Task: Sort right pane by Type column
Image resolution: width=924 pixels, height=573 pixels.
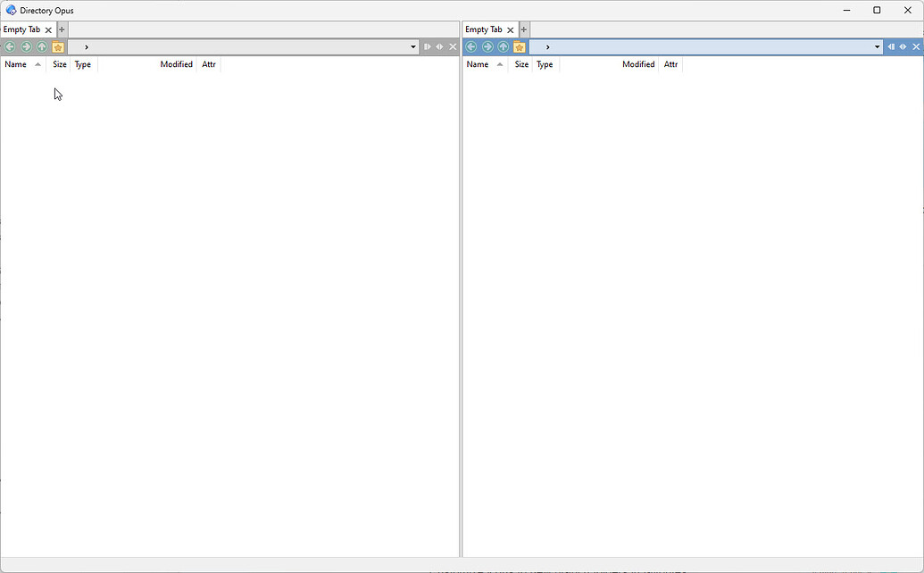Action: click(x=545, y=64)
